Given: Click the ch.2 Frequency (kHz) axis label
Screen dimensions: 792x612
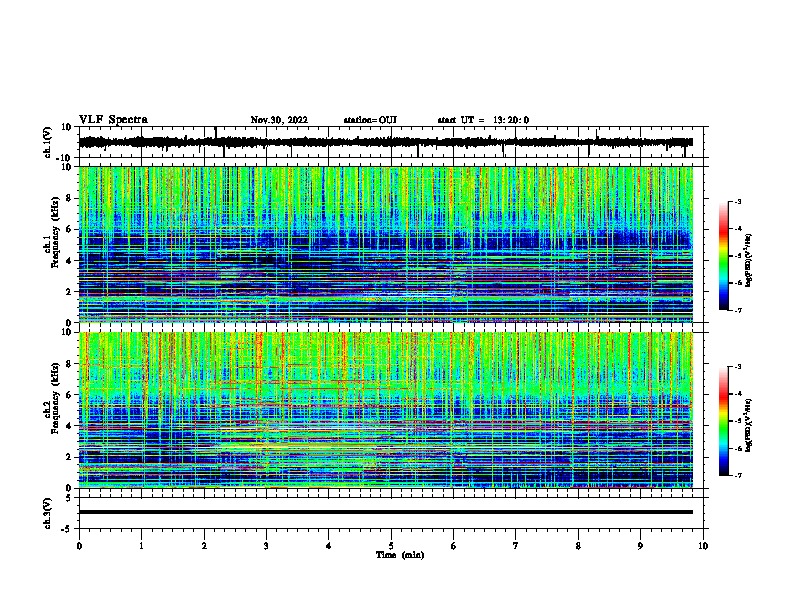Looking at the screenshot, I should [51, 398].
